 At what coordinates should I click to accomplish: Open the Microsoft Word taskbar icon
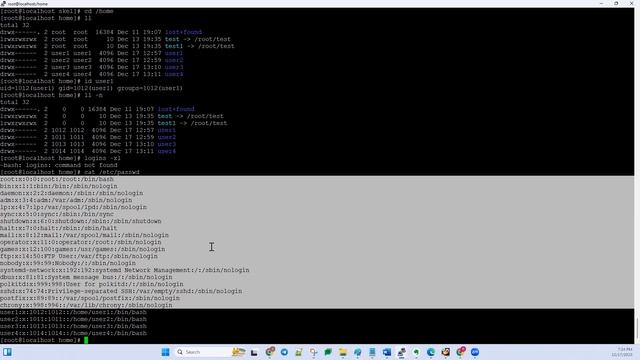[387, 352]
